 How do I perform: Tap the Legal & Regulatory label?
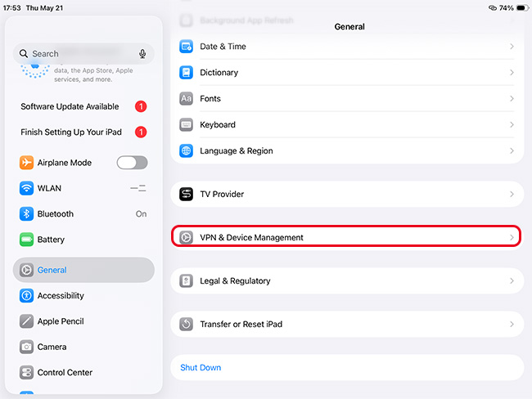235,281
